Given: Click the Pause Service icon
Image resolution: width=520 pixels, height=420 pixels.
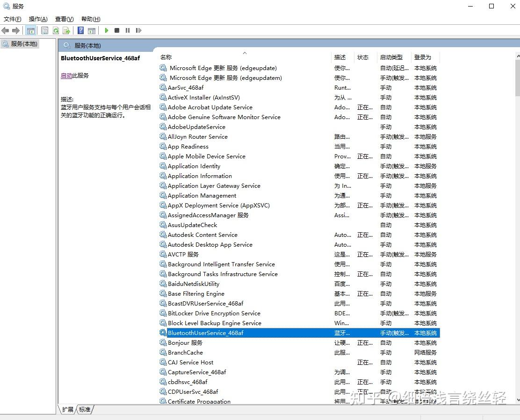Looking at the screenshot, I should click(128, 30).
